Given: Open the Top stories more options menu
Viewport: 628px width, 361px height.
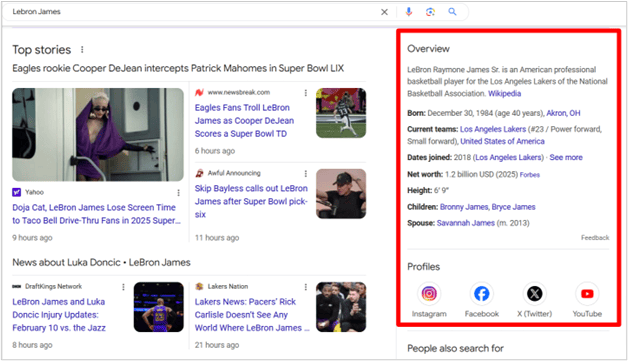Looking at the screenshot, I should 82,49.
